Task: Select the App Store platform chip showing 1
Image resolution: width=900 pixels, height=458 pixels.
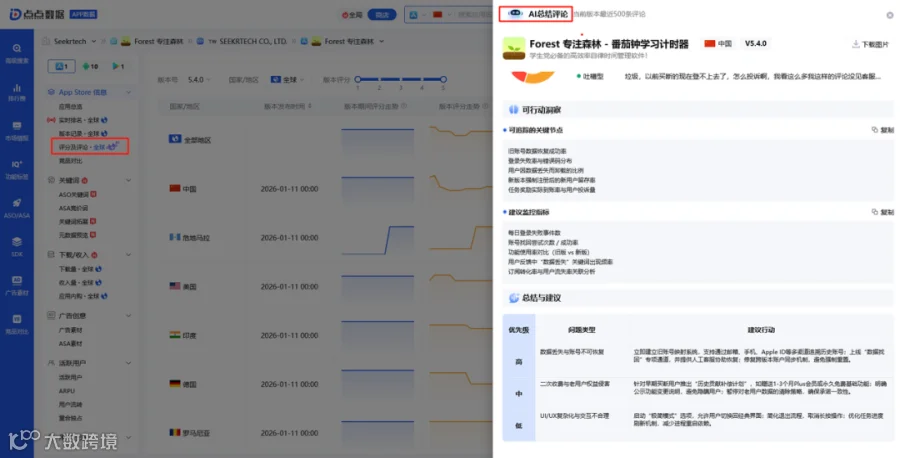Action: pyautogui.click(x=61, y=67)
